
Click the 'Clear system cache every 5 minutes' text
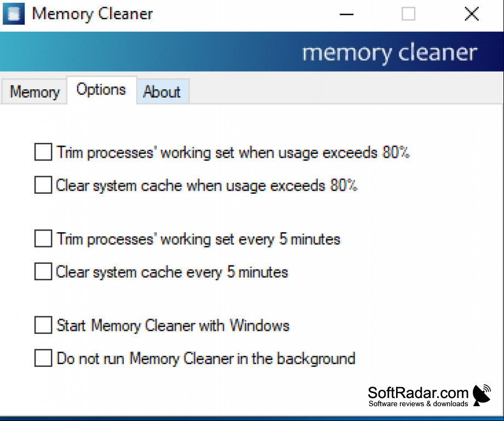click(x=172, y=272)
